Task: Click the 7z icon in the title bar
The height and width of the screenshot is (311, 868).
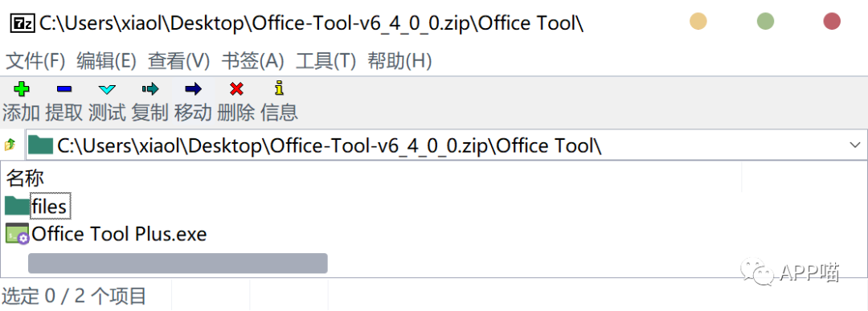Action: coord(23,23)
